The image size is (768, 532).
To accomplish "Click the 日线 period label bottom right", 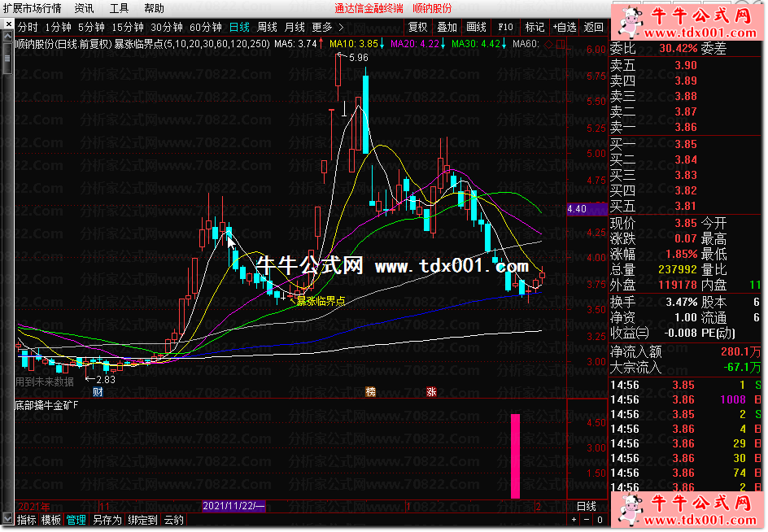I will pyautogui.click(x=587, y=506).
